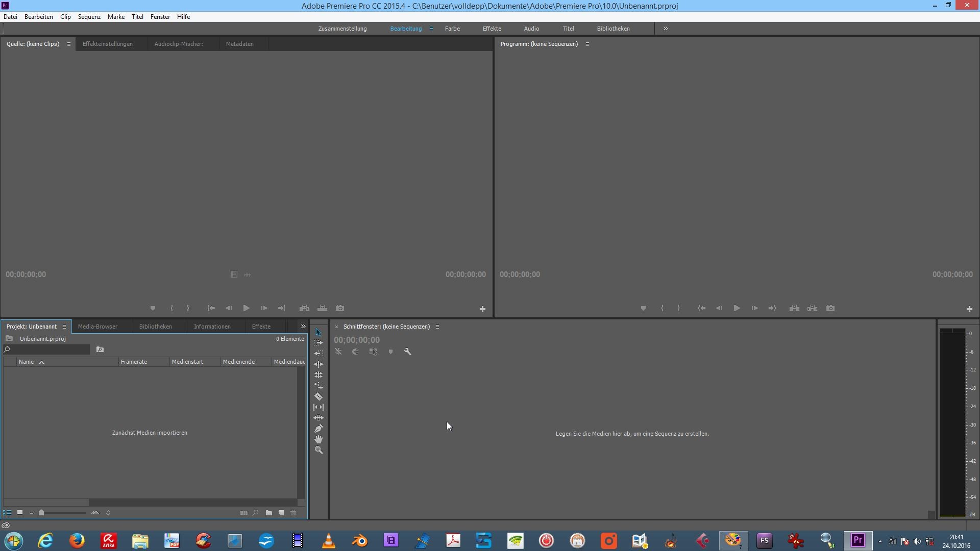Image resolution: width=980 pixels, height=551 pixels.
Task: Select the Pen tool in tool panel
Action: point(318,429)
